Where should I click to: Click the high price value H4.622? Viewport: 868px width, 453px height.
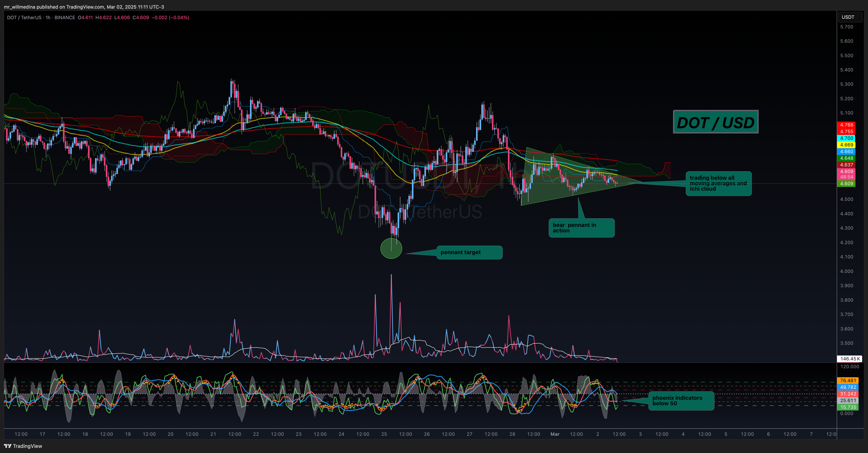point(103,18)
